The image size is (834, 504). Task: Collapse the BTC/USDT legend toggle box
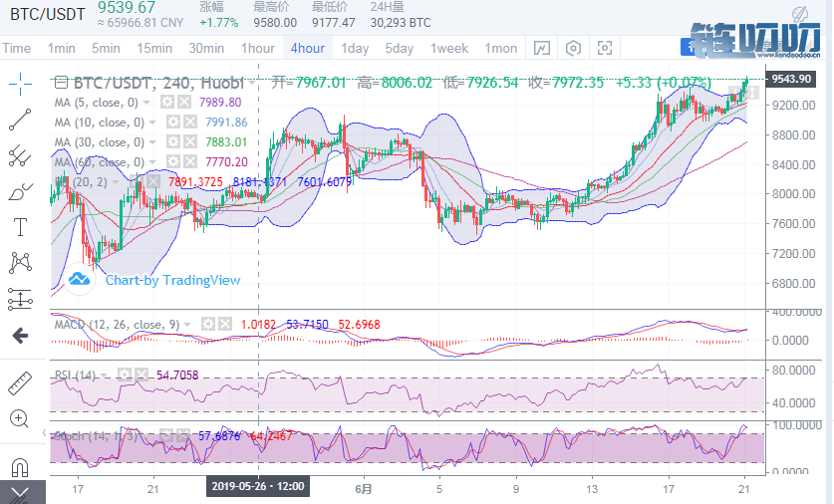point(61,83)
